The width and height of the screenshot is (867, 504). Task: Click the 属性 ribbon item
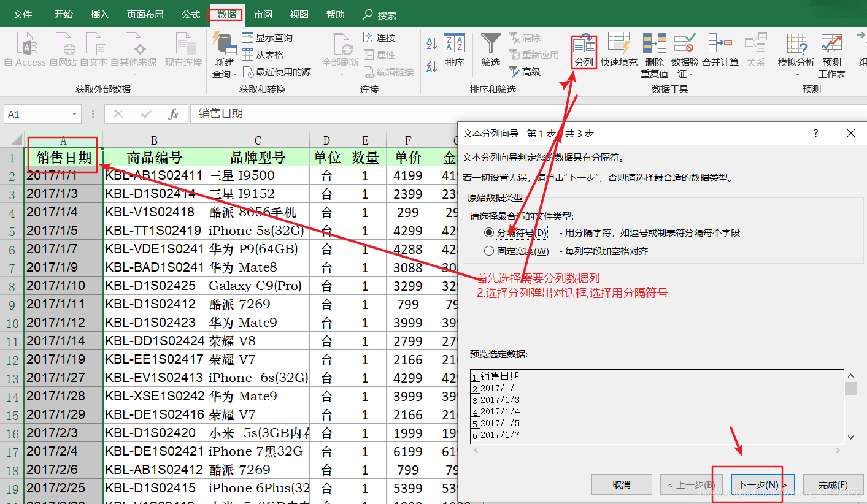pos(379,55)
